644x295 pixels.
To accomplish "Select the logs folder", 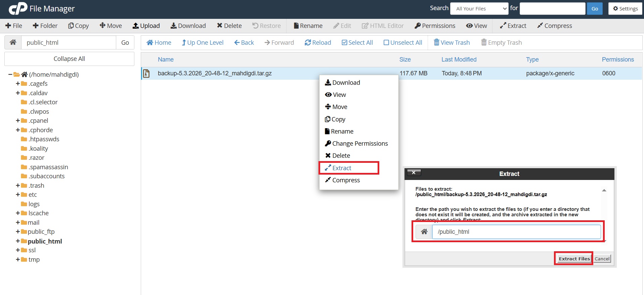I will tap(30, 204).
